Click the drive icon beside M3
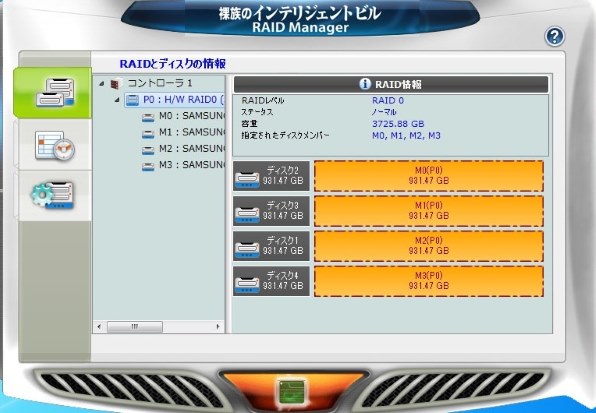This screenshot has width=596, height=413. [148, 166]
